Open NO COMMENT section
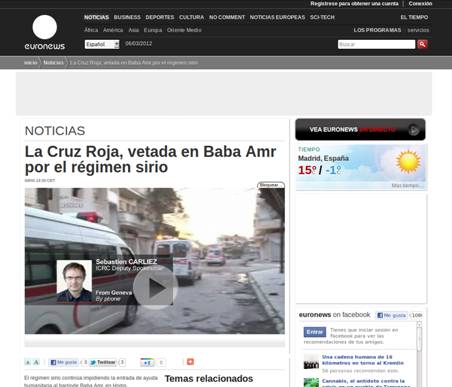 (227, 17)
